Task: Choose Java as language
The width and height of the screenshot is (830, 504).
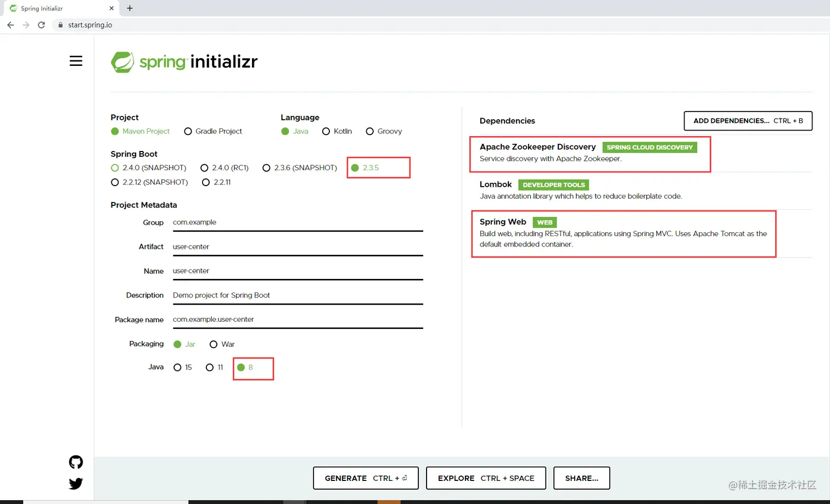Action: [x=295, y=131]
